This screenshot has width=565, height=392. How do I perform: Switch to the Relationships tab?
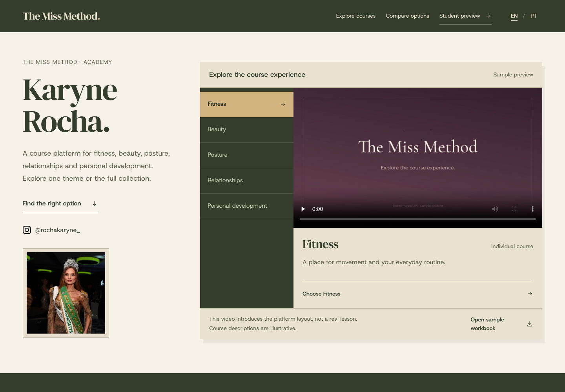click(247, 181)
